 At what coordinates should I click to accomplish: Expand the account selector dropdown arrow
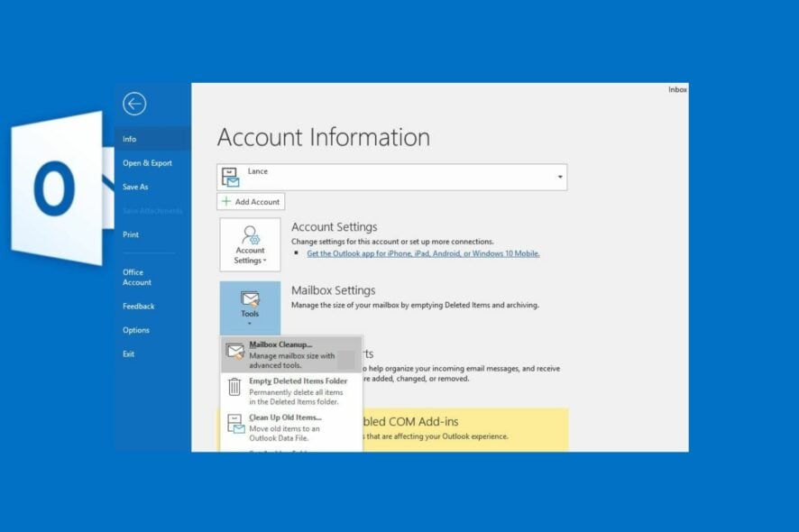tap(559, 176)
